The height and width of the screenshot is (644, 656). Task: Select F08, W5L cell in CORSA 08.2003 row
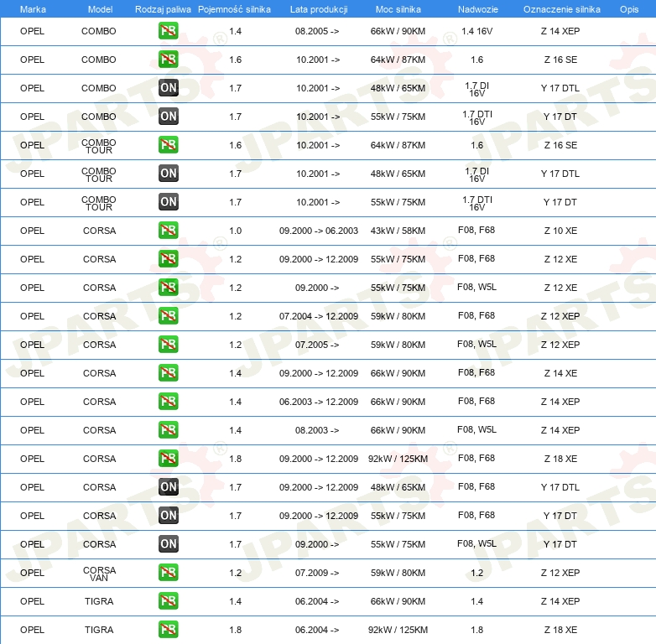point(476,429)
